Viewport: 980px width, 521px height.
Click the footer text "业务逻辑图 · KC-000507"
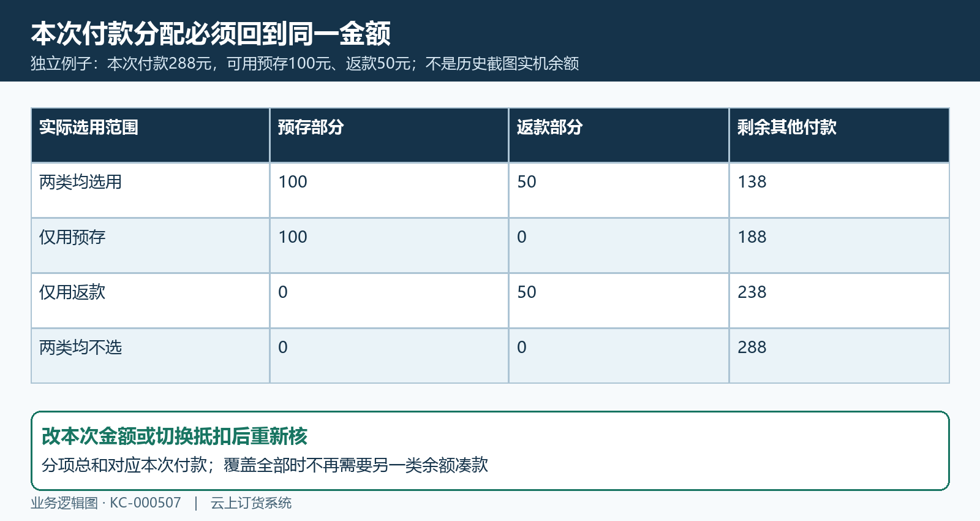[106, 503]
